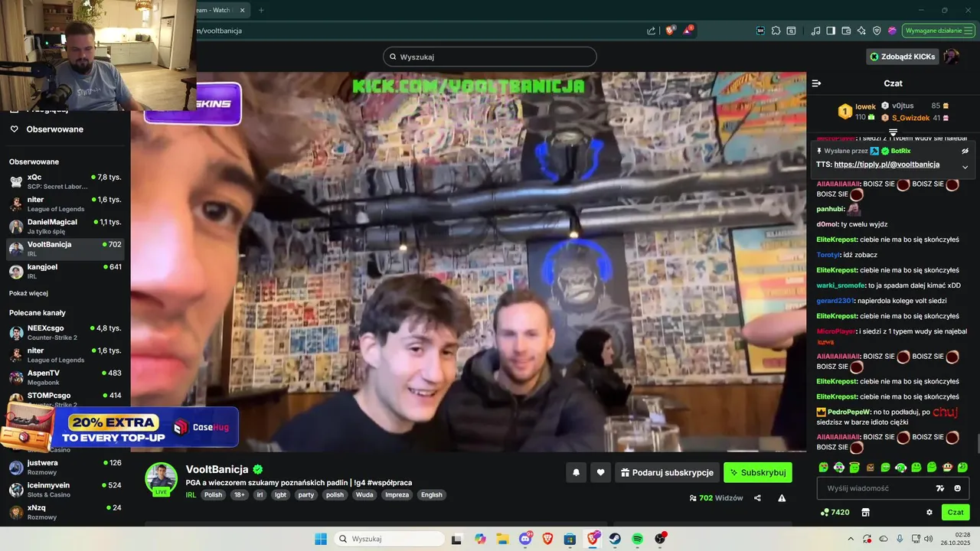Image resolution: width=980 pixels, height=551 pixels.
Task: Click the party tag
Action: click(306, 495)
